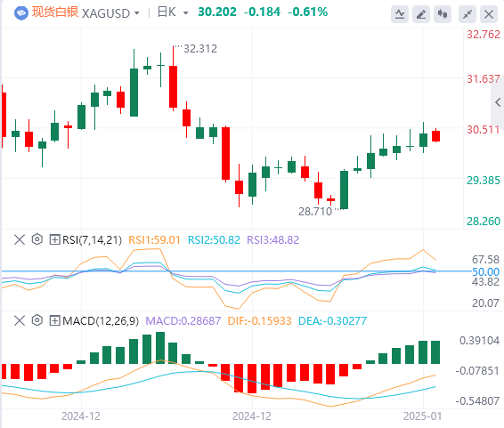Switch the chart type with the candlestick icon

click(443, 14)
